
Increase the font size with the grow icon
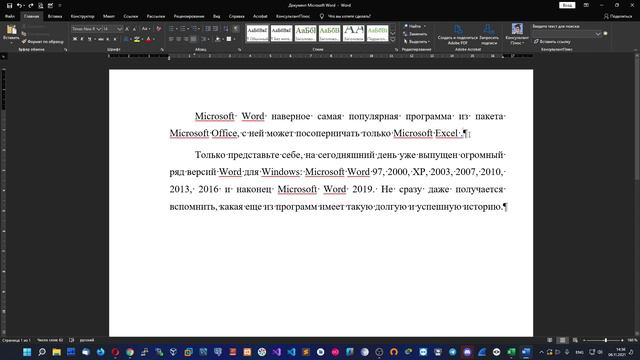click(x=127, y=29)
